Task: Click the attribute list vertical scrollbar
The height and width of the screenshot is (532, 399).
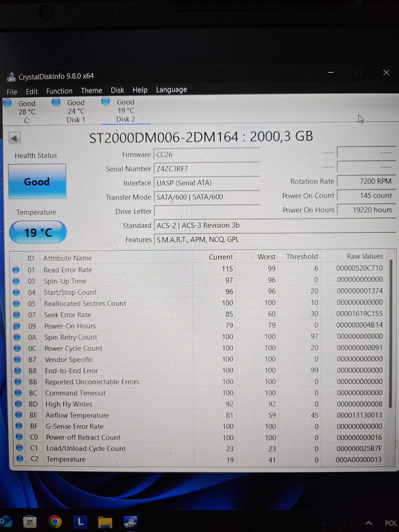Action: click(x=390, y=332)
